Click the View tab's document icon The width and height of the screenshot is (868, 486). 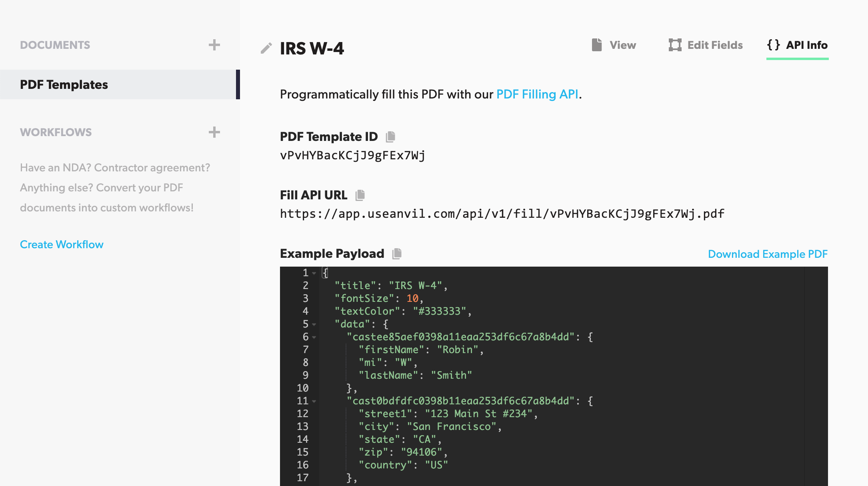pos(597,45)
